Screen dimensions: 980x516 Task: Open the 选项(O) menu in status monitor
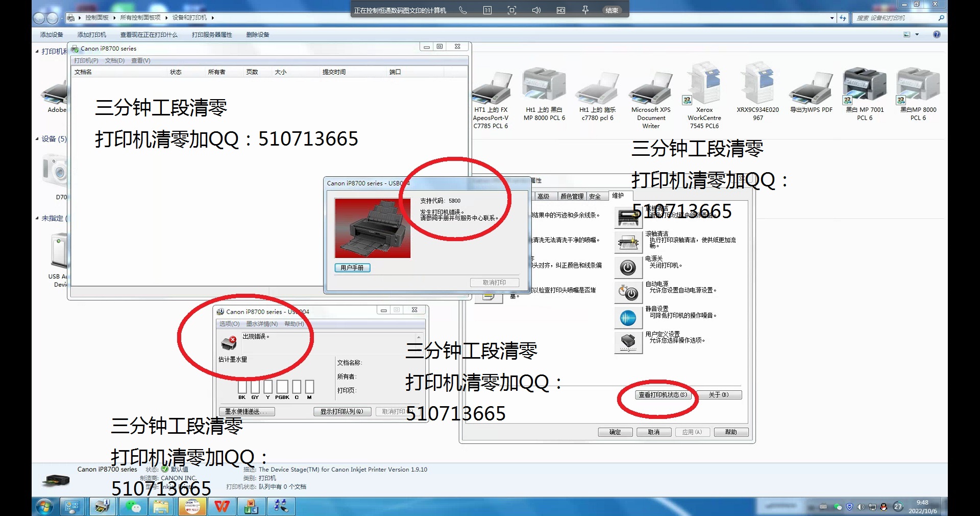229,324
